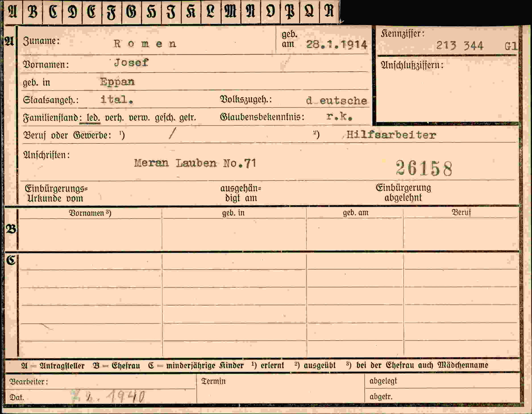Screen dimensions: 532x414
Task: Click the 'geb. am' column header in section B
Action: click(356, 213)
